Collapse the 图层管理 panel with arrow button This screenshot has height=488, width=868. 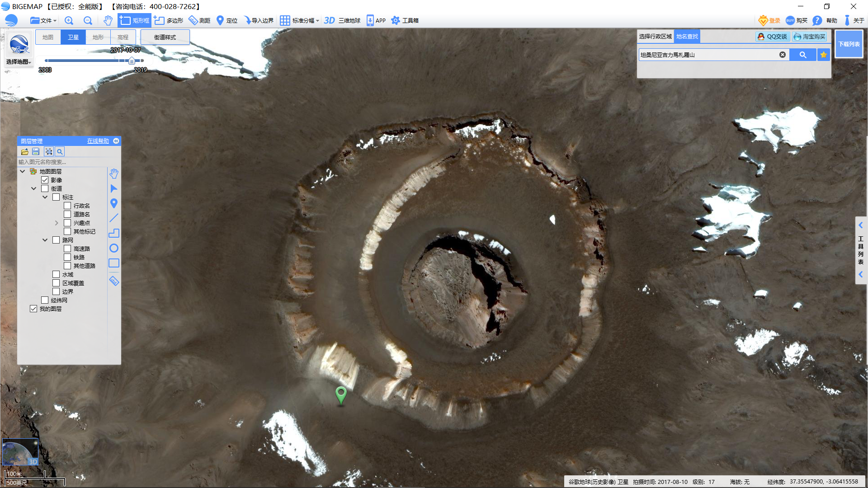116,141
